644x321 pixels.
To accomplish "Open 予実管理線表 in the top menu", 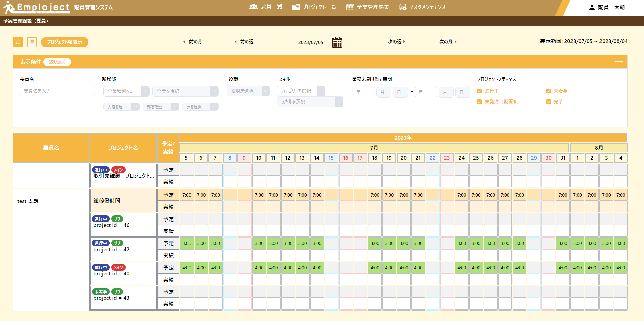I will tap(373, 7).
